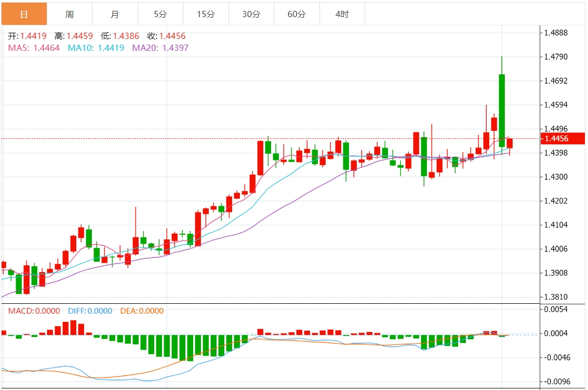Click the 1.4202 price axis label
The width and height of the screenshot is (588, 390).
(x=556, y=200)
